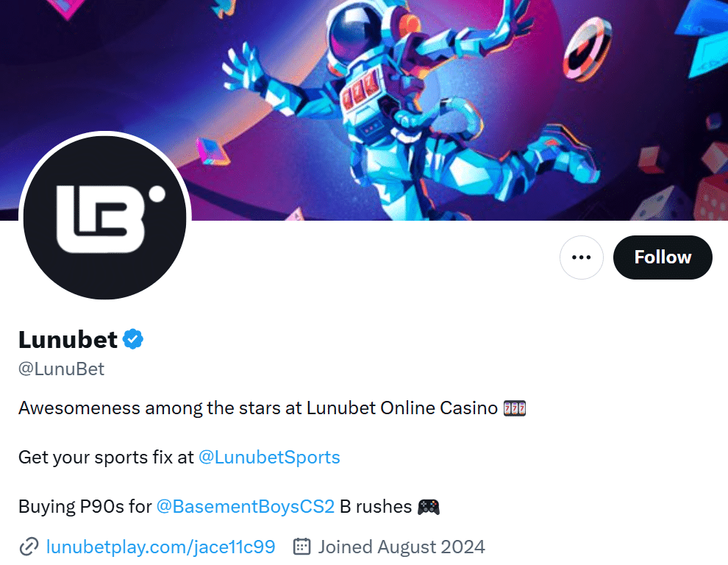Click the Follow button

click(663, 257)
